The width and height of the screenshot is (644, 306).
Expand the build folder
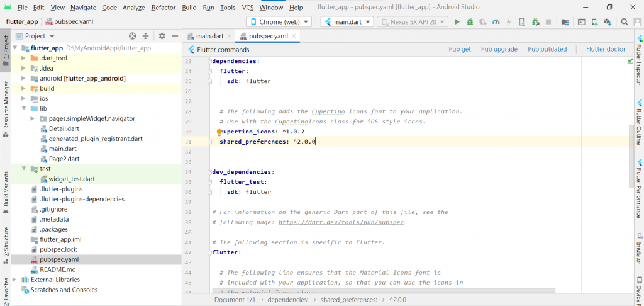[x=23, y=88]
